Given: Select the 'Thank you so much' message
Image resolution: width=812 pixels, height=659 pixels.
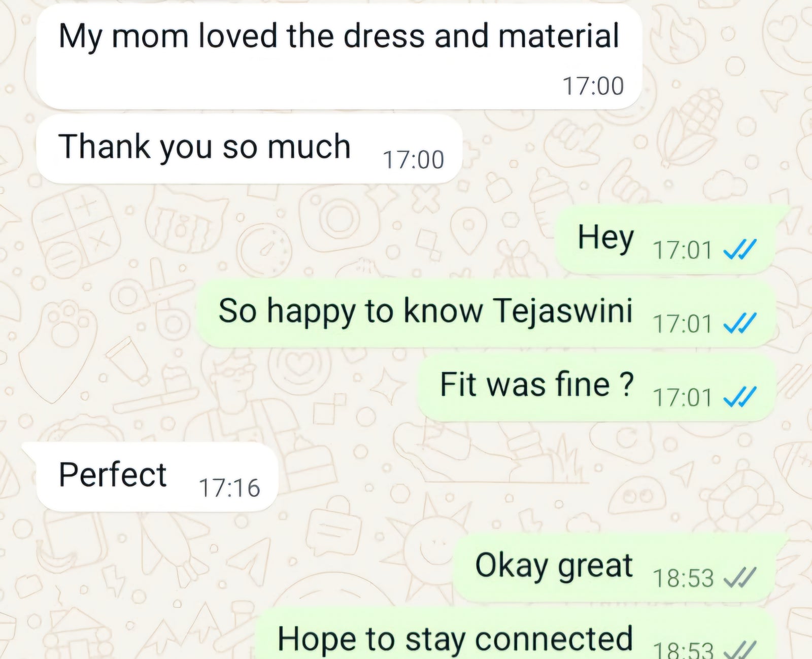Looking at the screenshot, I should tap(249, 149).
